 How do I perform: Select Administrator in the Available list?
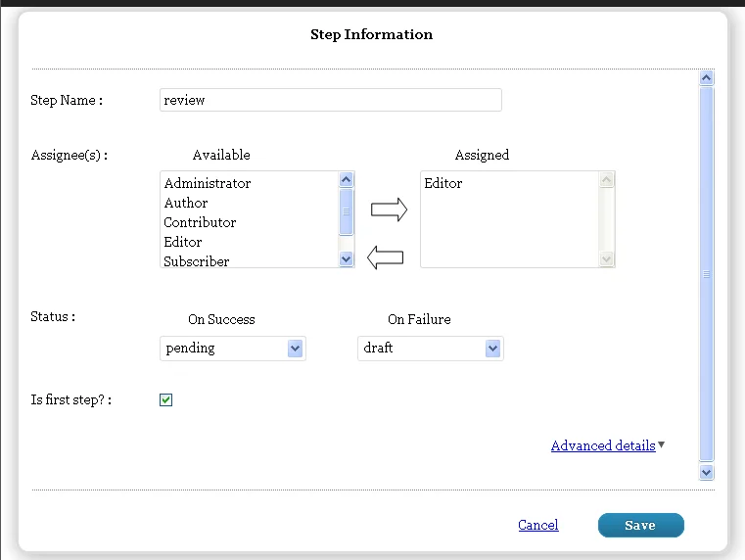pos(250,183)
